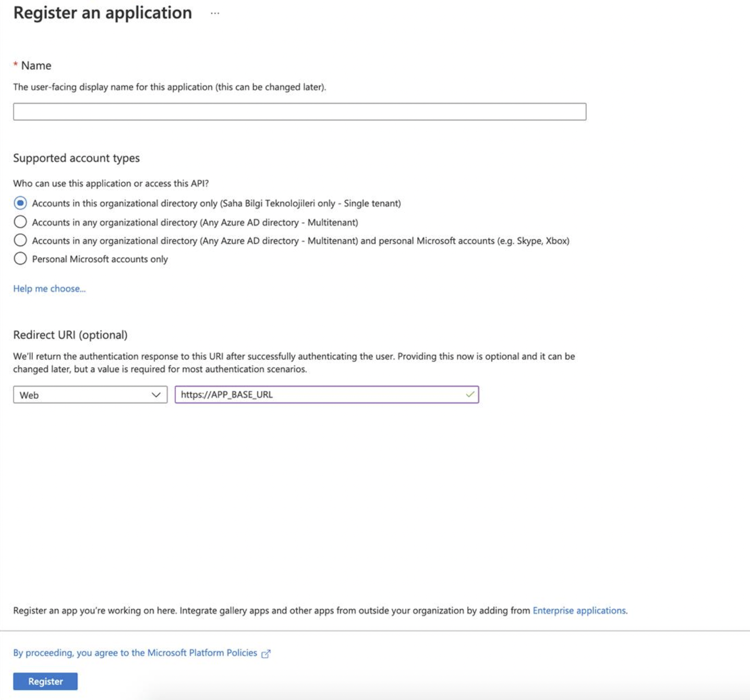The image size is (750, 700).
Task: Open the Web platform type combo box
Action: (x=90, y=395)
